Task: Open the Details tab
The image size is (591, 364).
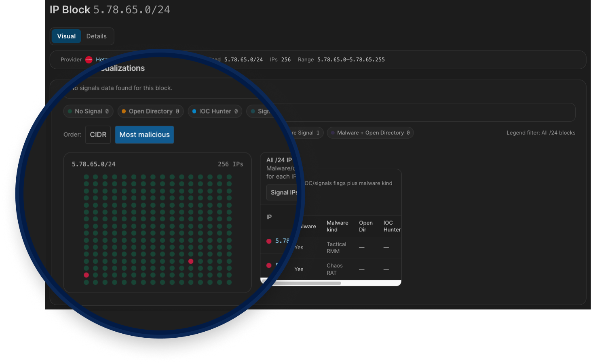Action: 96,36
